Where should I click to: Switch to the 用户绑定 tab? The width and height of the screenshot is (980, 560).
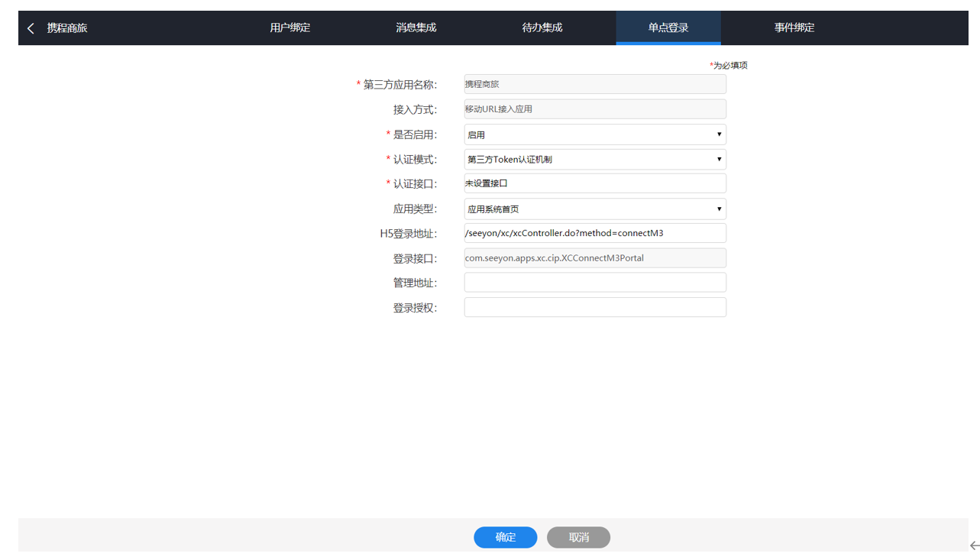289,28
